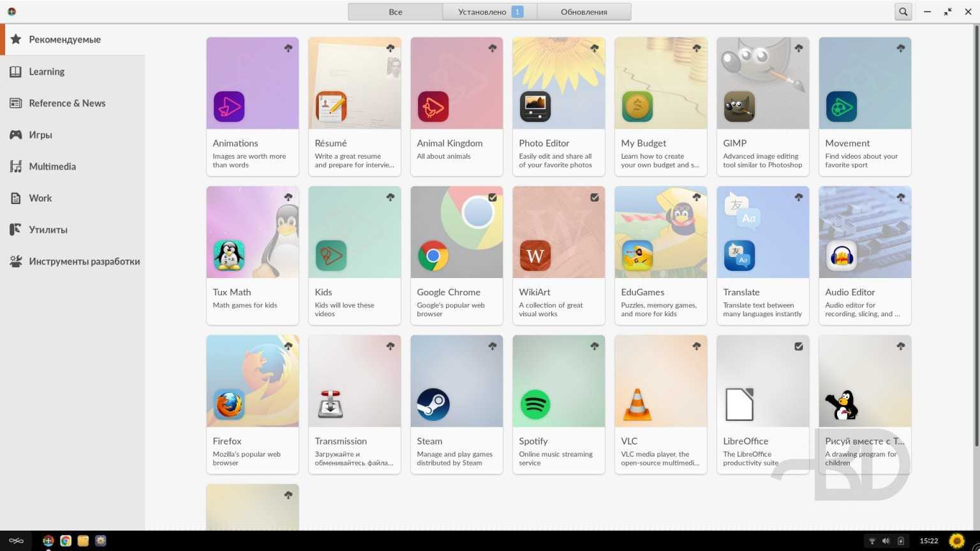
Task: Open Chrome from the taskbar
Action: [x=66, y=541]
